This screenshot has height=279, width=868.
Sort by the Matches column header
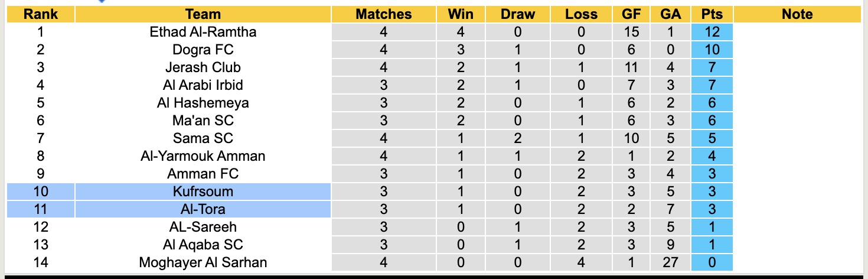383,14
